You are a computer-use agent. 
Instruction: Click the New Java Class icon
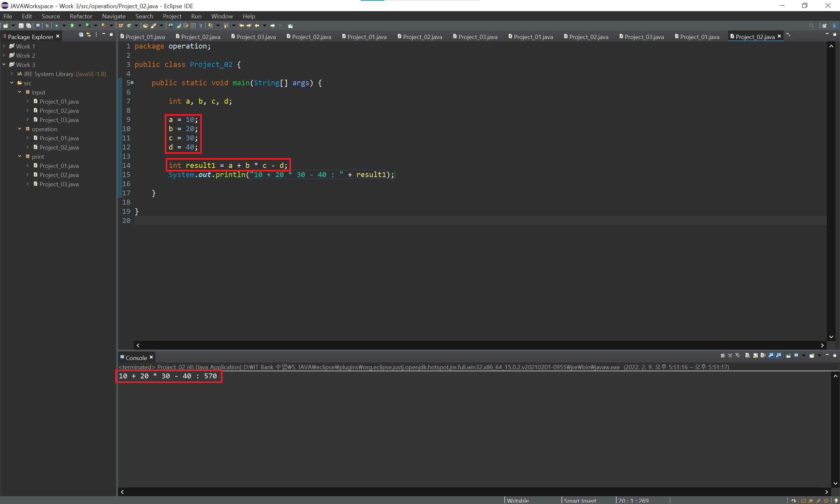click(129, 26)
